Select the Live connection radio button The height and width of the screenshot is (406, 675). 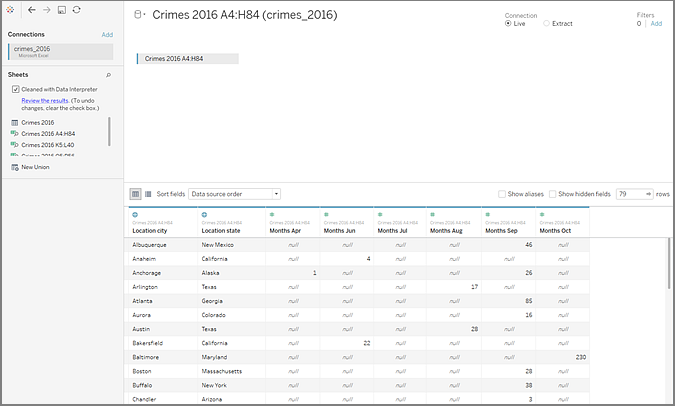pyautogui.click(x=508, y=24)
